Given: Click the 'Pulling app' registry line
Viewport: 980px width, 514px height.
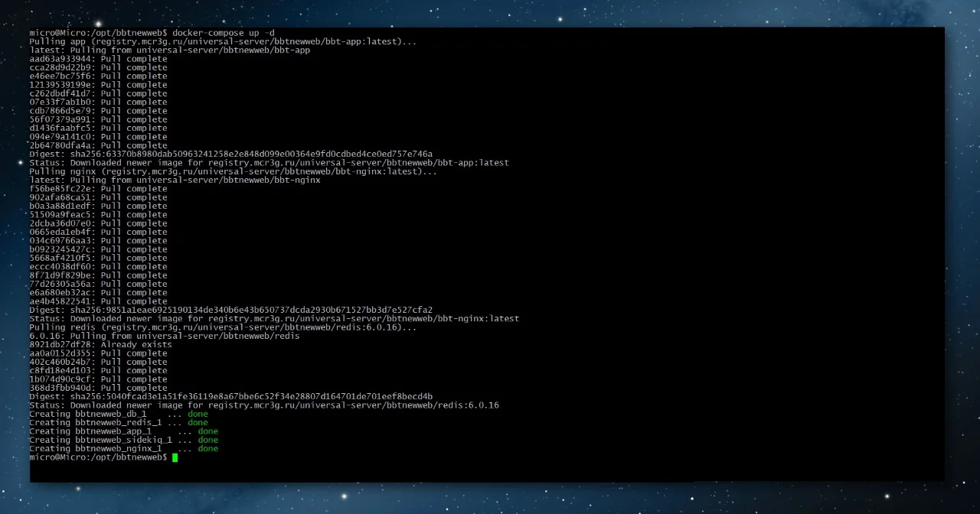Looking at the screenshot, I should 223,41.
